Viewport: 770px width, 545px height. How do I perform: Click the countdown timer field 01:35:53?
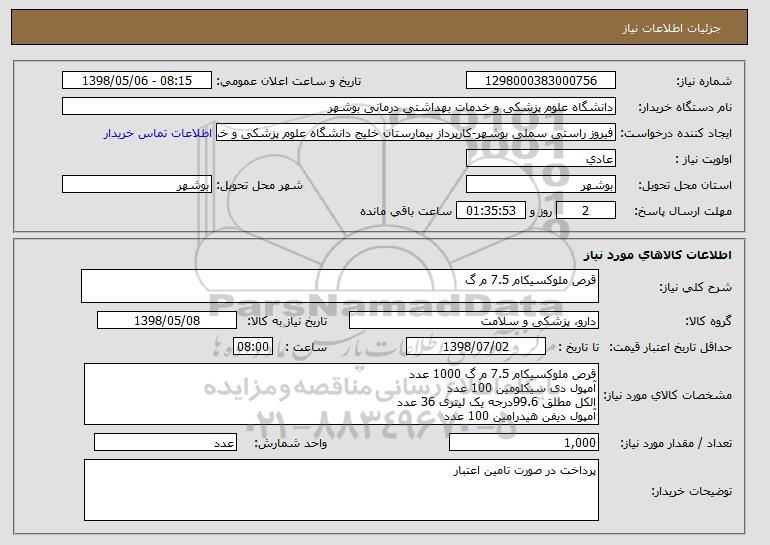pyautogui.click(x=491, y=211)
